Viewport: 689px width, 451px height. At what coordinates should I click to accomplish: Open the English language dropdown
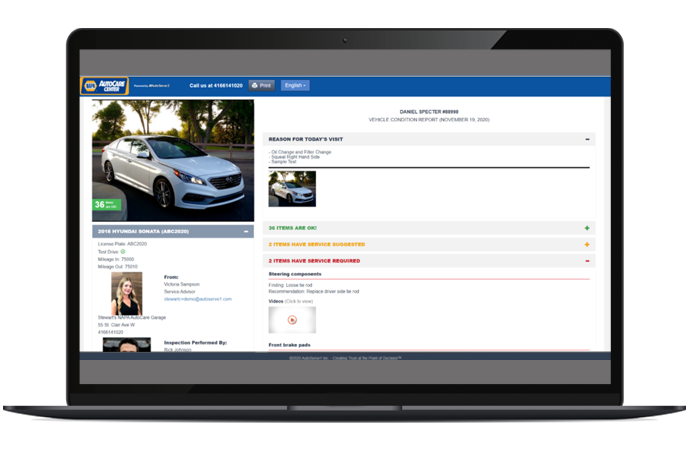click(x=295, y=86)
